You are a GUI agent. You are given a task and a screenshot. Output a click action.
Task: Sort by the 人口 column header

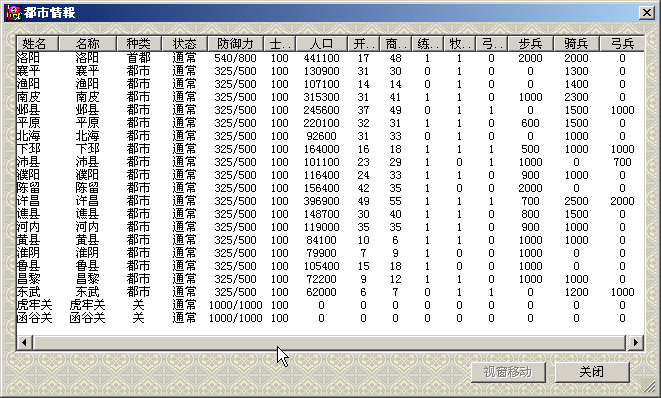point(322,43)
